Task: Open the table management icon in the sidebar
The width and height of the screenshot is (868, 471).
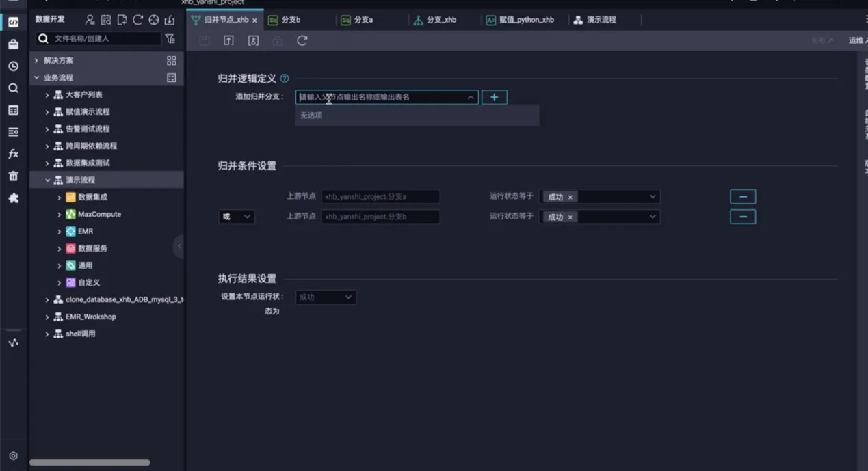Action: pyautogui.click(x=13, y=110)
